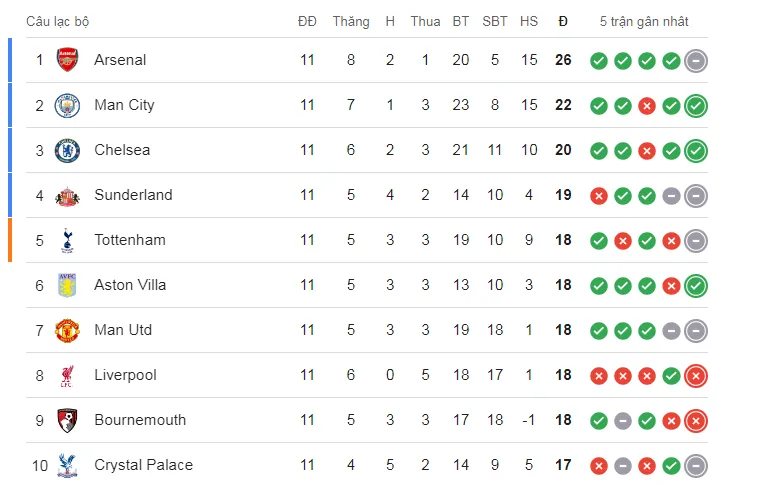Open the Crystal Palace eagle crest

[x=67, y=465]
